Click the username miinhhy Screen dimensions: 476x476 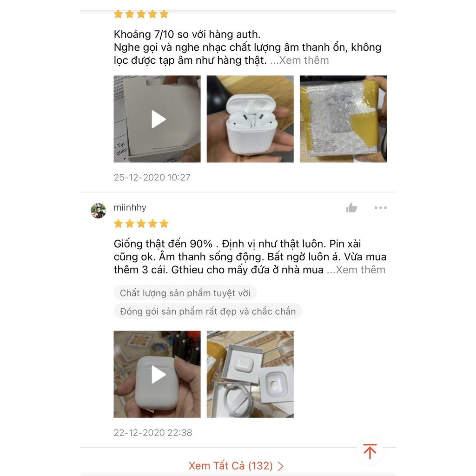pos(130,207)
